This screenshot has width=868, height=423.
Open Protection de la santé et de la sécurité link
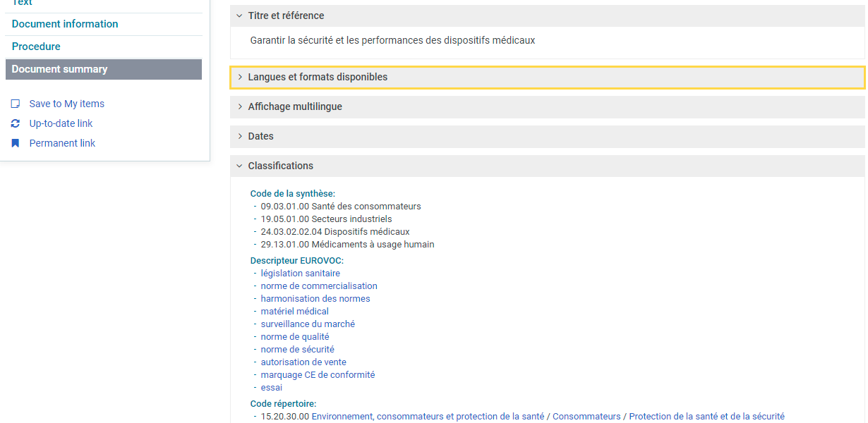(x=706, y=417)
